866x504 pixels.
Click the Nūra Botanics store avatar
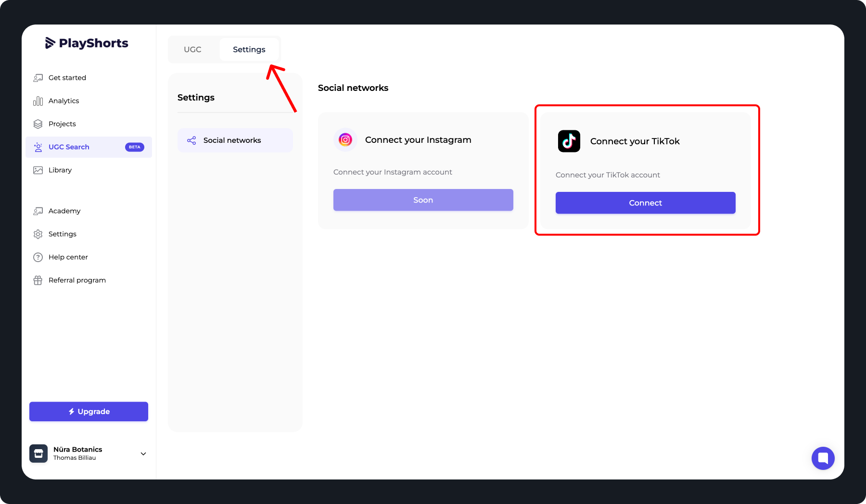click(x=38, y=453)
